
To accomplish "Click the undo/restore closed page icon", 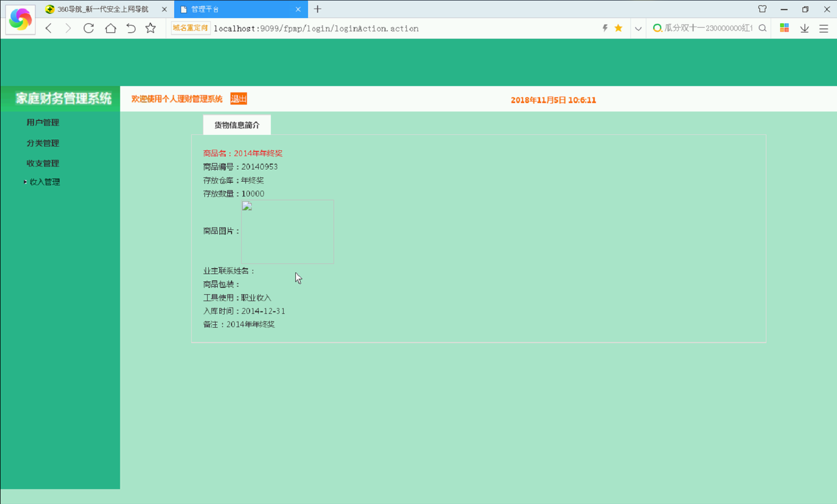I will click(131, 28).
